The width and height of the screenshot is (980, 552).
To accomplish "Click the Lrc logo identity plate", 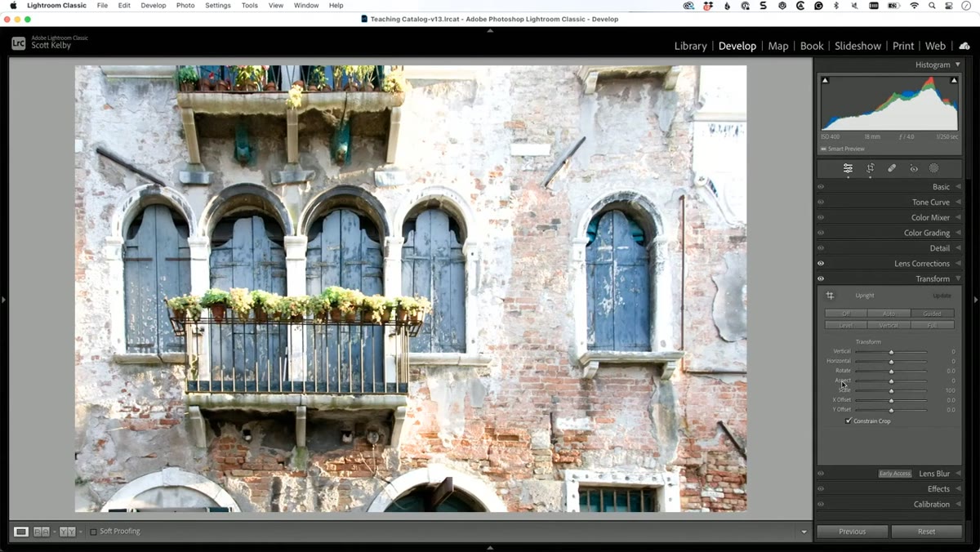I will (x=18, y=43).
